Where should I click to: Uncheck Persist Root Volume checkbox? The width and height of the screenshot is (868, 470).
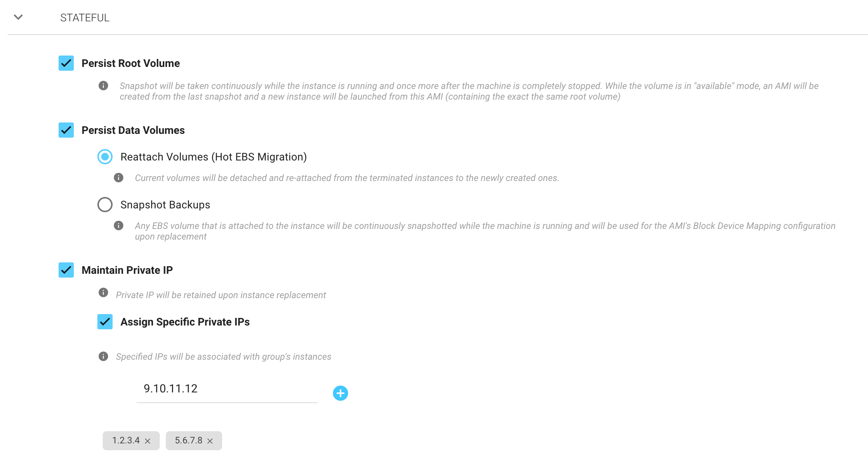[x=66, y=63]
